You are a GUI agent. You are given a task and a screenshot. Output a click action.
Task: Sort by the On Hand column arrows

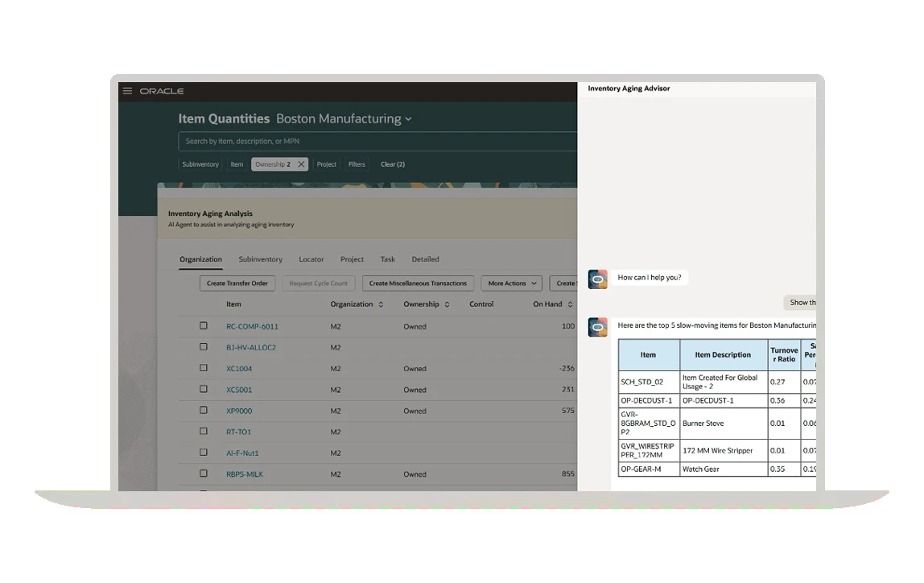[x=570, y=305]
